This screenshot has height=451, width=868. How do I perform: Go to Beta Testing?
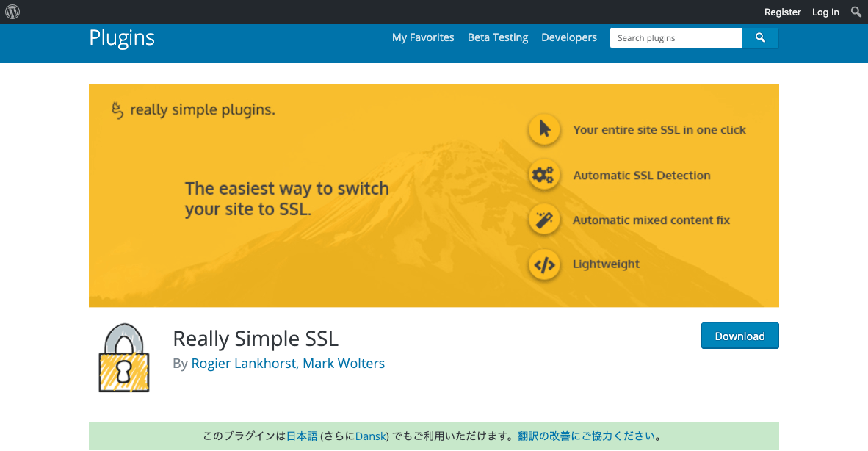tap(497, 37)
